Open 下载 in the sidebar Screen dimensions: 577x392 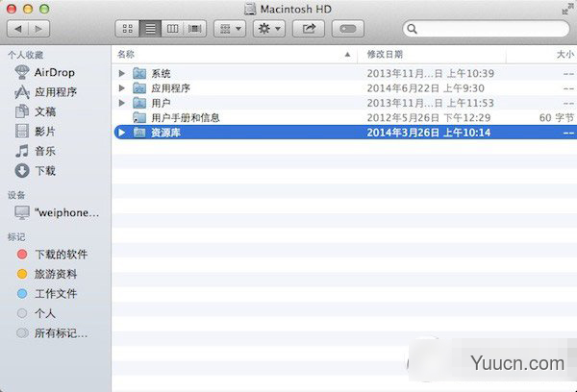pyautogui.click(x=36, y=171)
